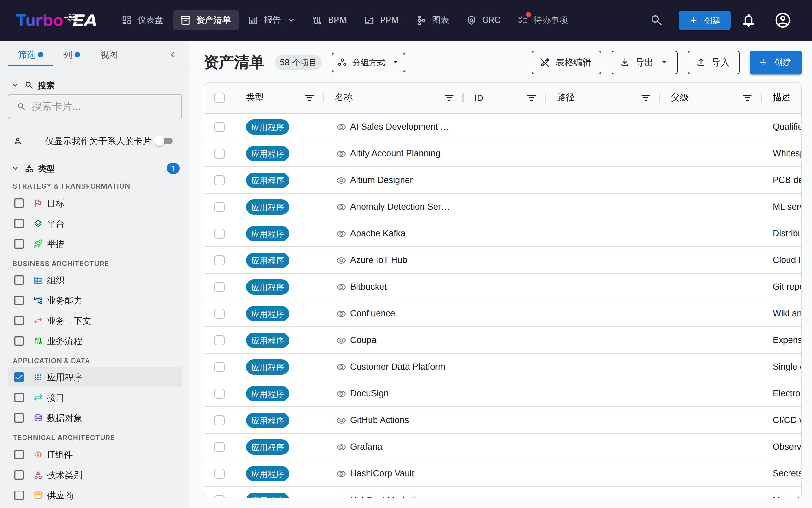The height and width of the screenshot is (508, 812).
Task: Click the filter icon on the 路径 column
Action: [645, 98]
